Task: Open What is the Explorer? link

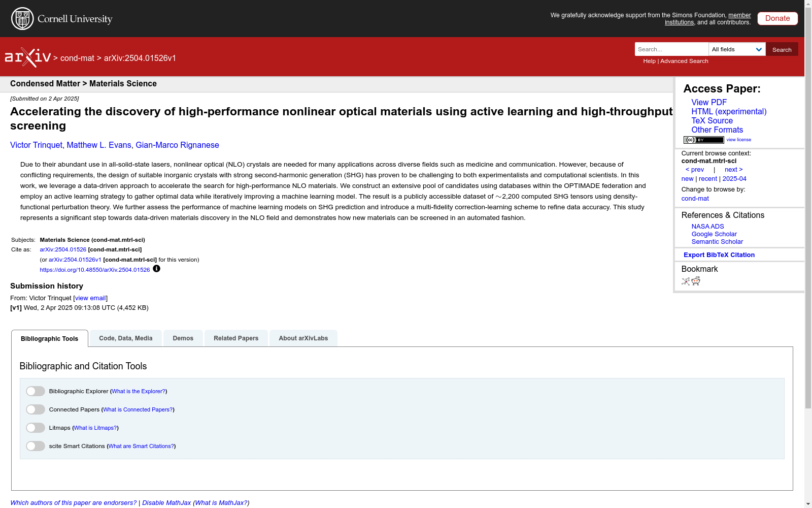Action: [139, 392]
